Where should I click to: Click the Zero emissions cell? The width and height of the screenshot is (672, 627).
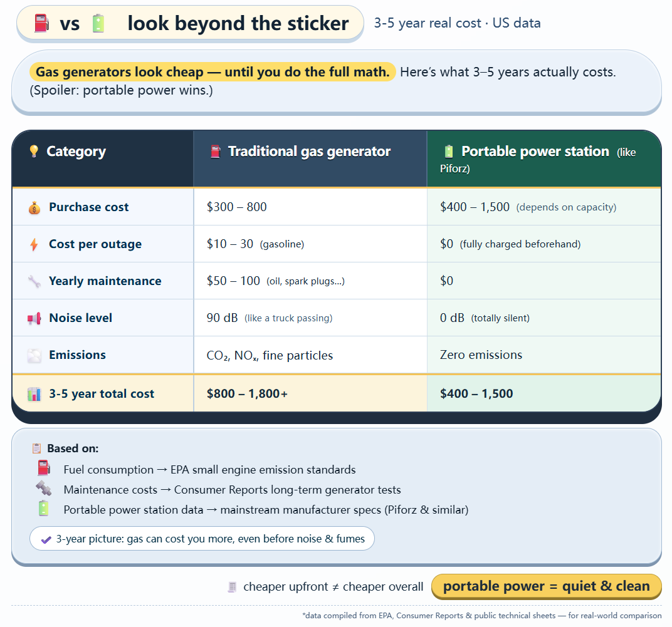[x=481, y=355]
